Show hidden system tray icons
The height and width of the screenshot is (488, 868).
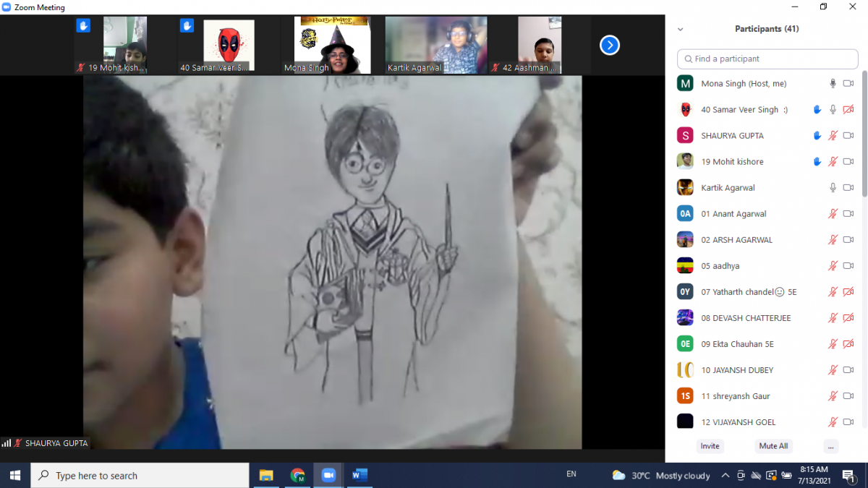pyautogui.click(x=726, y=475)
